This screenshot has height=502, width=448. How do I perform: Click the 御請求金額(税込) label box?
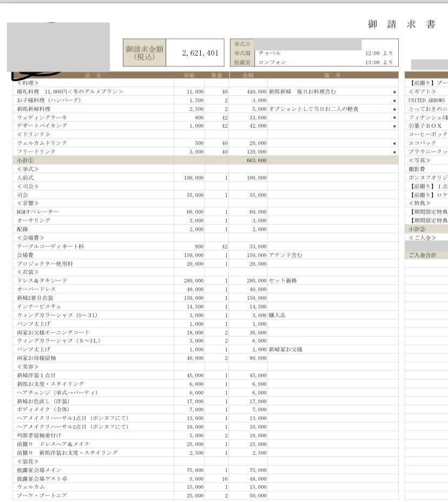[x=144, y=53]
